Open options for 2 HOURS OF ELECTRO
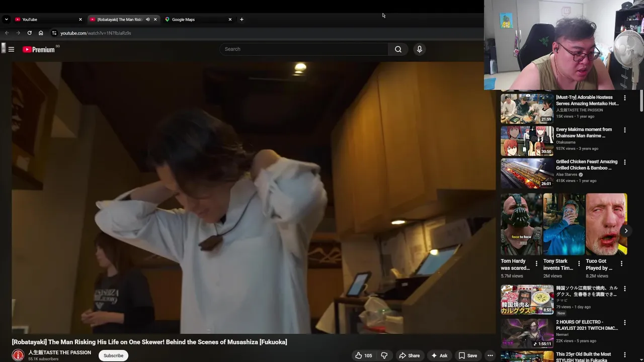Screen dimensions: 644x362 (x=625, y=323)
